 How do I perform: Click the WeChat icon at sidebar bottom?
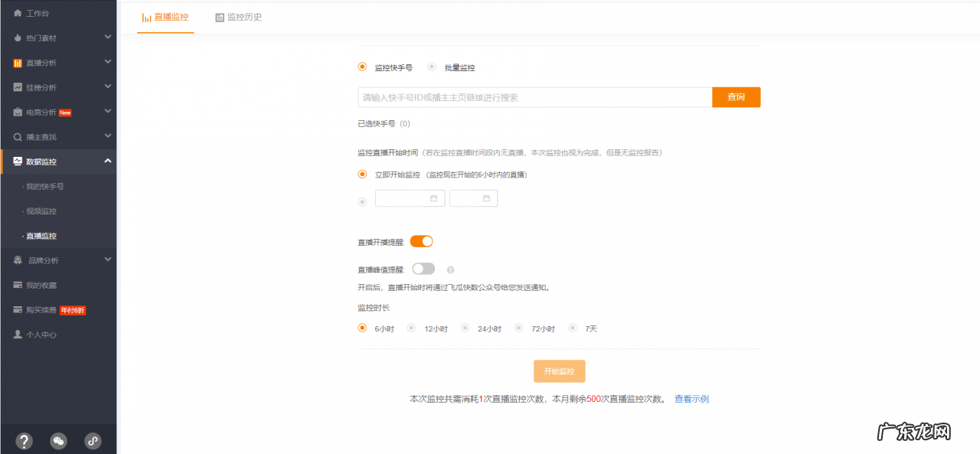(58, 440)
